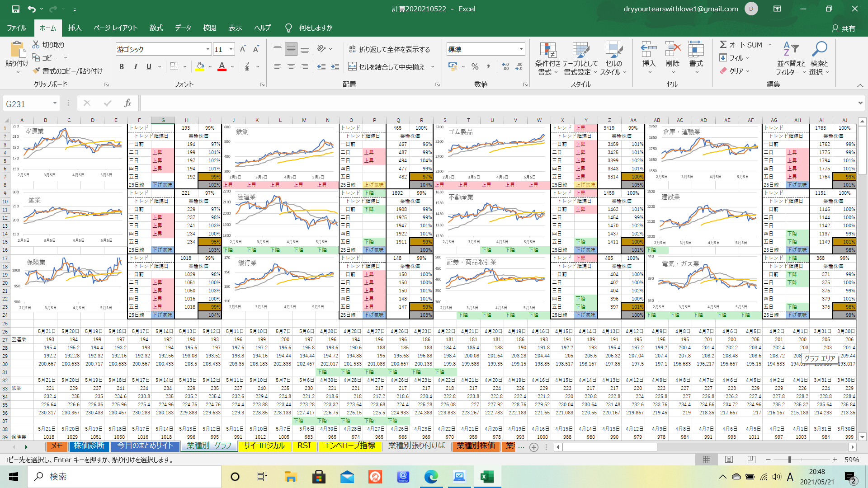Click the AutoSum sigma icon

723,45
